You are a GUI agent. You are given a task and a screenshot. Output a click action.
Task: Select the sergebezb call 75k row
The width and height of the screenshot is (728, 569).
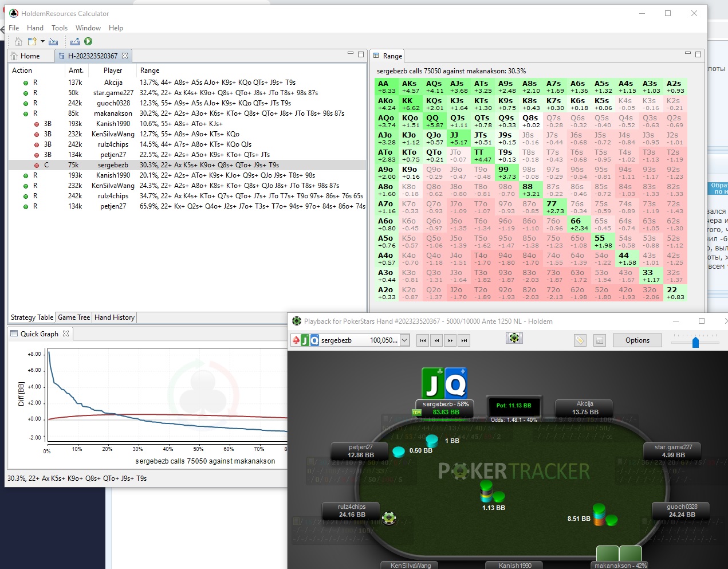click(187, 165)
